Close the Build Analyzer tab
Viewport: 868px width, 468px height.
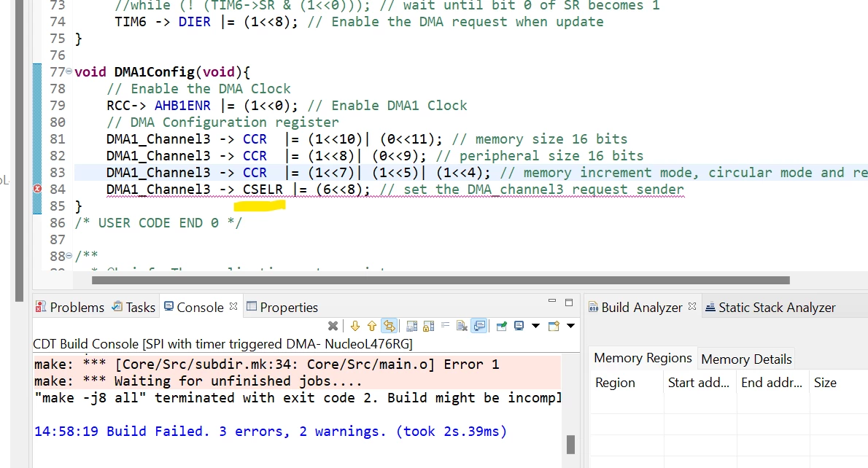692,306
